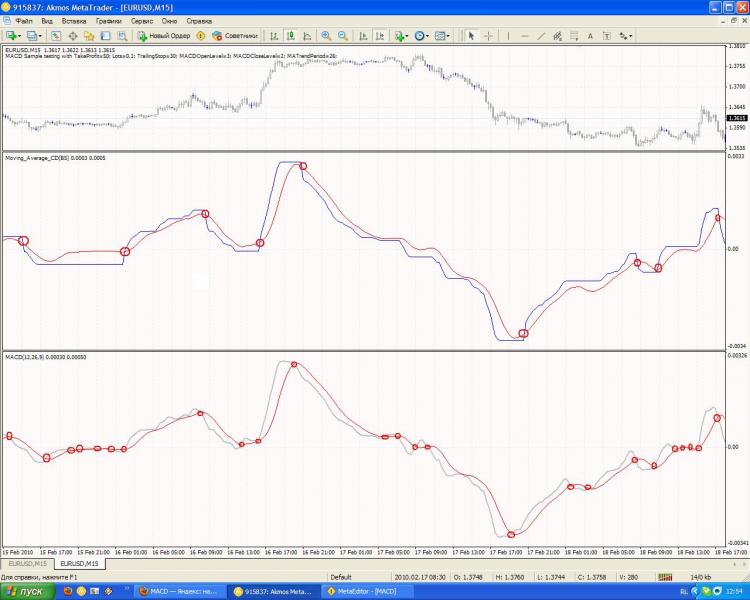Toggle bar chart mode
The height and width of the screenshot is (600, 750).
pos(273,35)
